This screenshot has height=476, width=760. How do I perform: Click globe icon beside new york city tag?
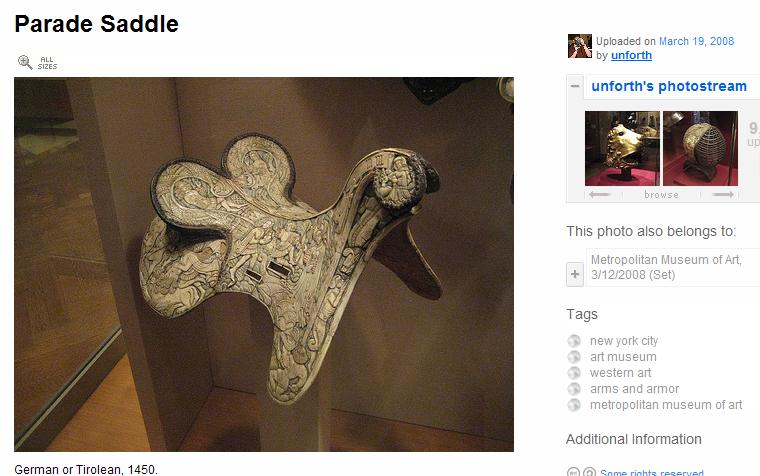pos(574,341)
